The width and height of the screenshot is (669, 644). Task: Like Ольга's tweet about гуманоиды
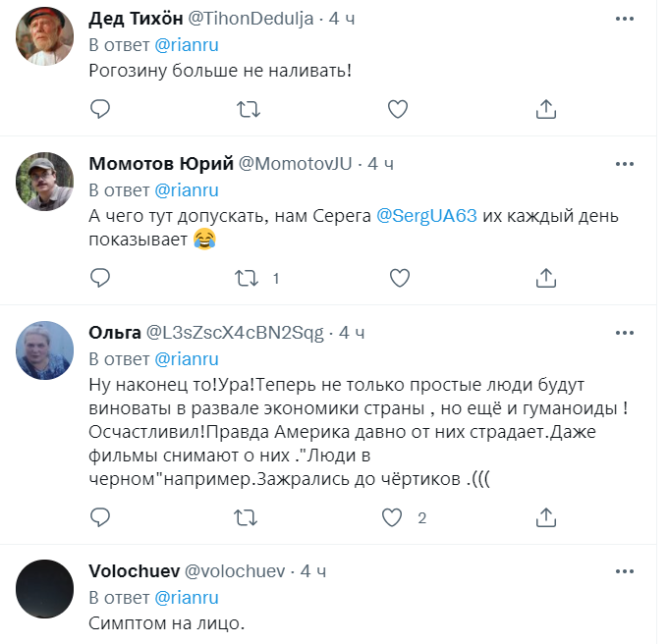tap(393, 517)
